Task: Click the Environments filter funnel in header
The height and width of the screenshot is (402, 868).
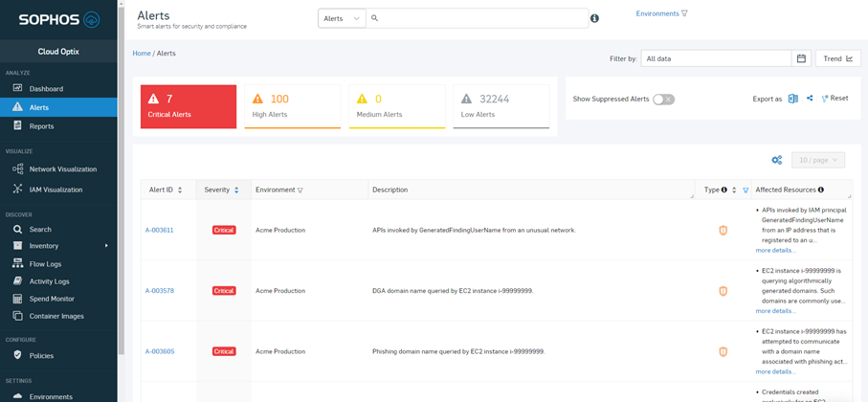Action: click(x=684, y=13)
